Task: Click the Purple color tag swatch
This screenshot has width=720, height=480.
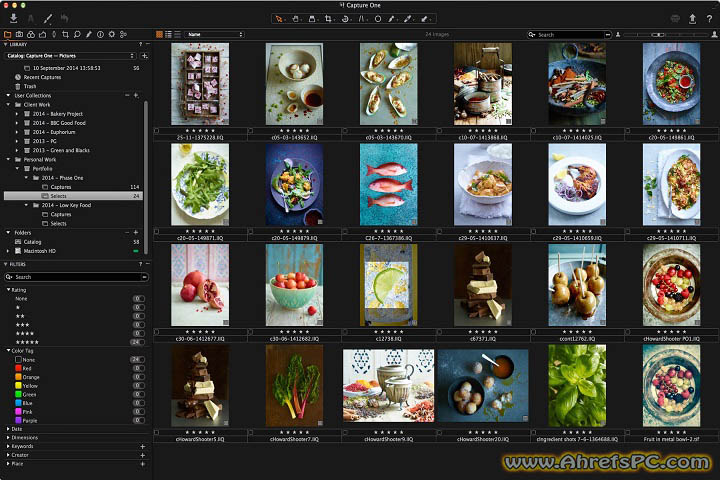Action: pos(18,420)
